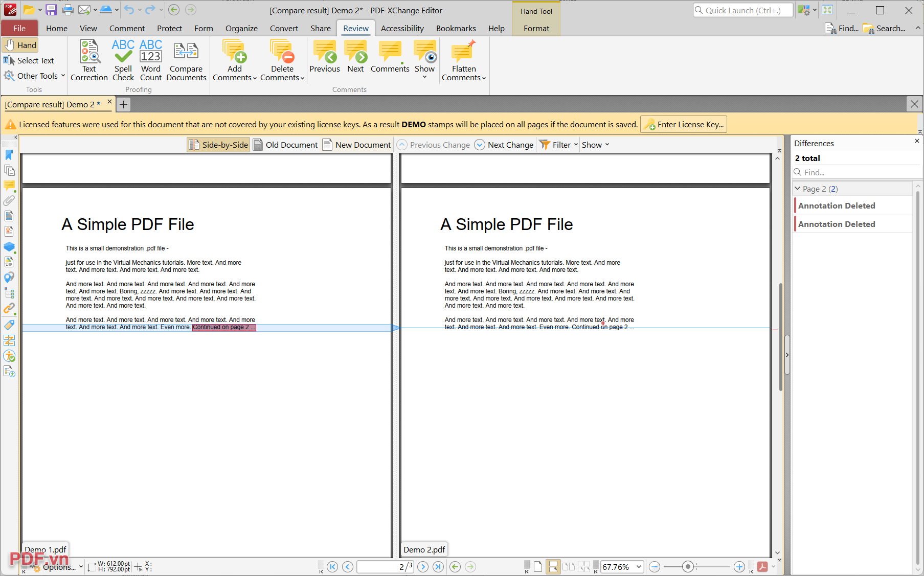Viewport: 924px width, 576px height.
Task: Click Find field in Differences panel
Action: [857, 172]
